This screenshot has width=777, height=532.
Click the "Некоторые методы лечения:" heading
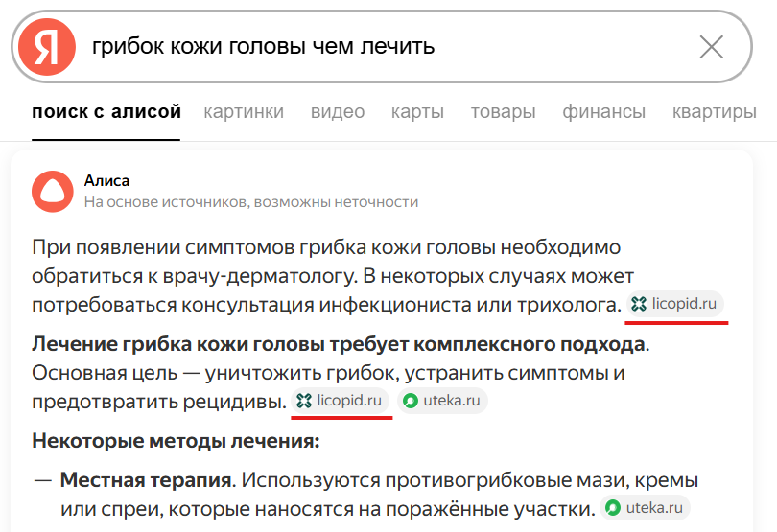tap(176, 440)
